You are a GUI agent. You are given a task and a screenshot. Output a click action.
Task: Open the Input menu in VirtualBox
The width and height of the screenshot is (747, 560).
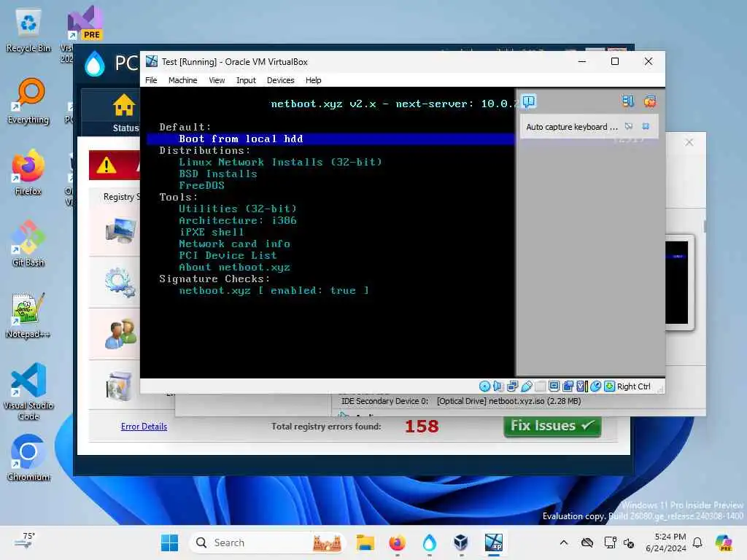click(246, 80)
